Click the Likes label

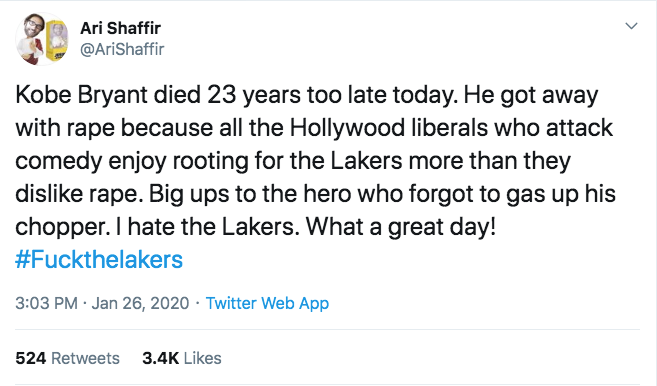coord(203,358)
